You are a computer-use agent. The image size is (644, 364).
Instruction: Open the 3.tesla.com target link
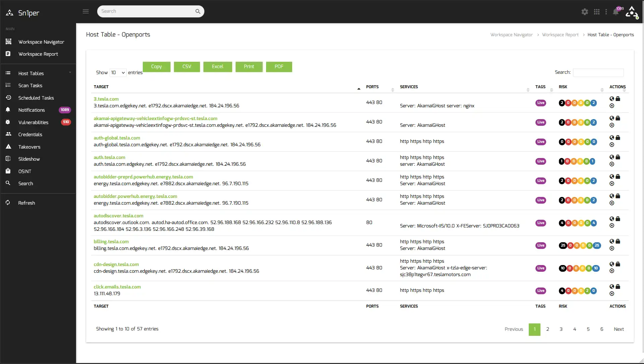pyautogui.click(x=106, y=99)
